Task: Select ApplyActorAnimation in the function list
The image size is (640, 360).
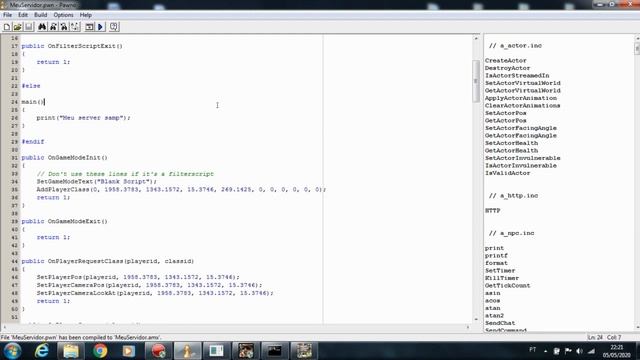Action: coord(520,98)
